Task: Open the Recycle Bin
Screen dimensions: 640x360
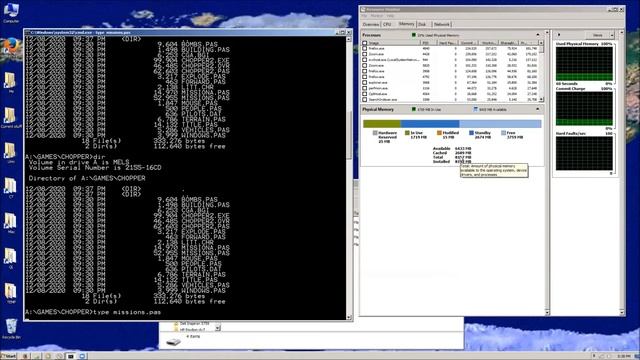Action: (11, 329)
